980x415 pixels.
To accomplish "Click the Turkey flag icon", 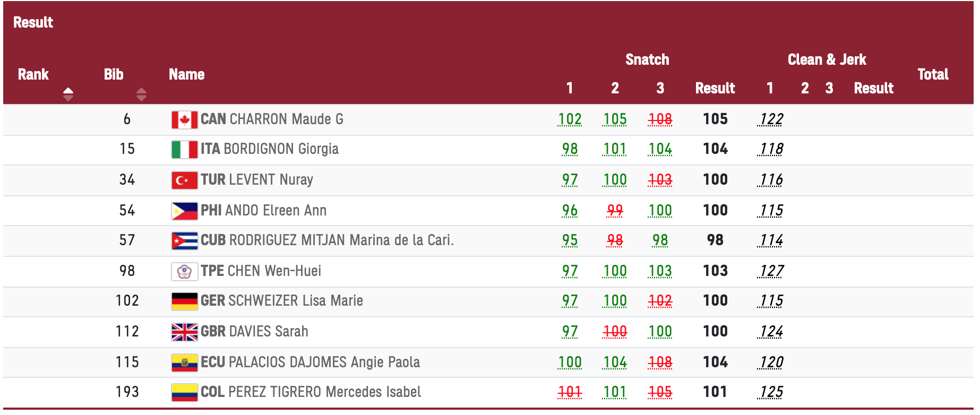I will pos(184,180).
